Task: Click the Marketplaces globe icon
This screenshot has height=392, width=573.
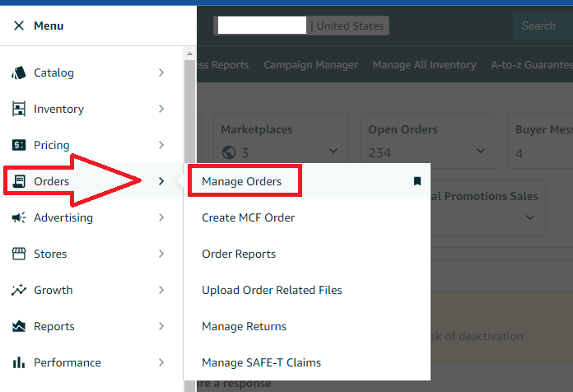Action: click(229, 152)
